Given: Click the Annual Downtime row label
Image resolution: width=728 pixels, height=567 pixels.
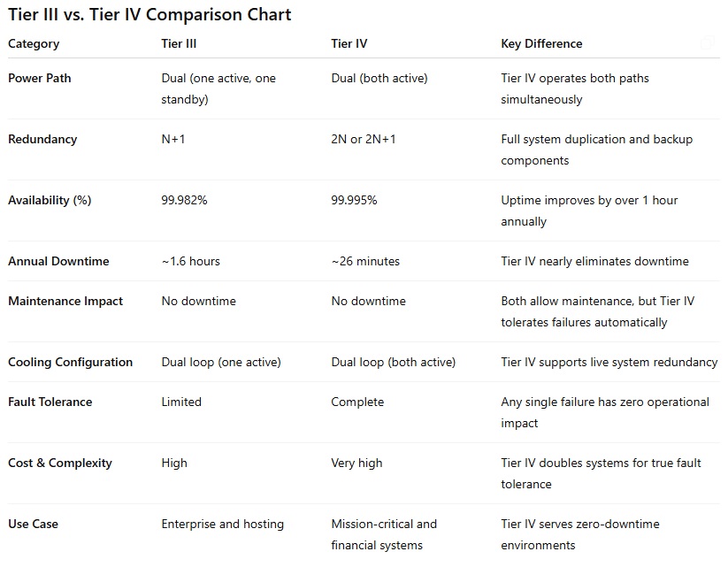Looking at the screenshot, I should pos(58,261).
